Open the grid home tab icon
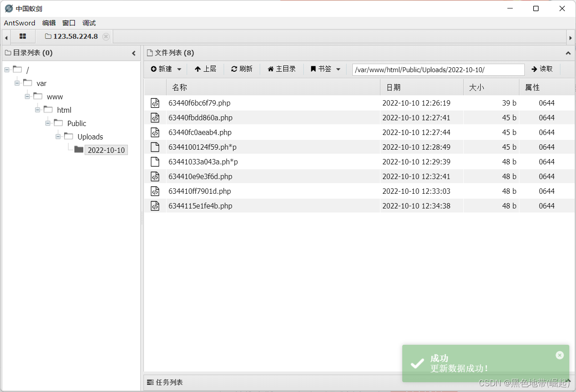The height and width of the screenshot is (392, 576). 23,37
